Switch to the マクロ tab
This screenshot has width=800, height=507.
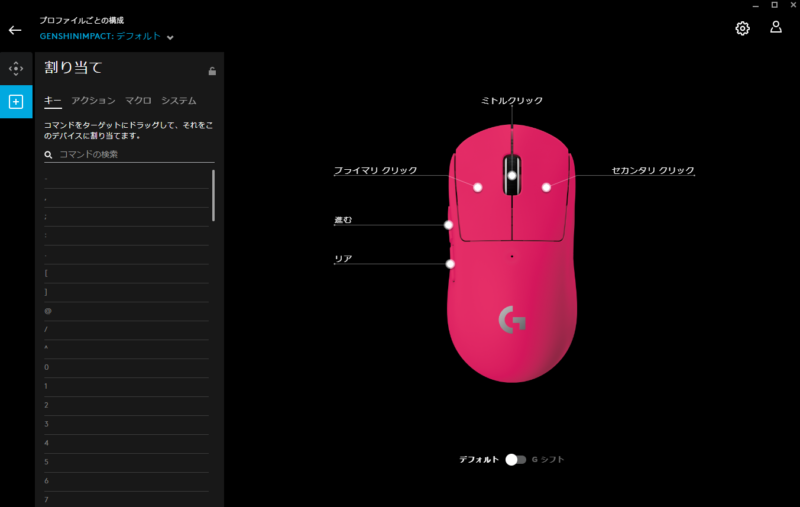tap(138, 100)
